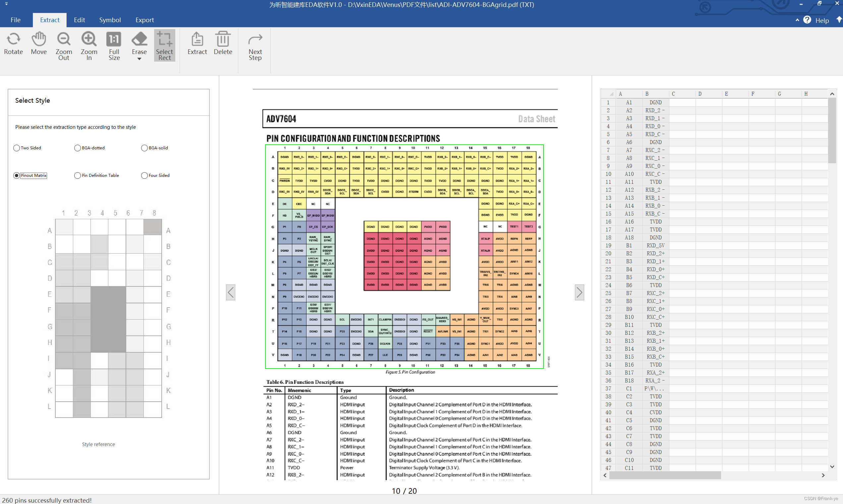Open the Erase dropdown arrow
This screenshot has width=843, height=504.
tap(139, 59)
